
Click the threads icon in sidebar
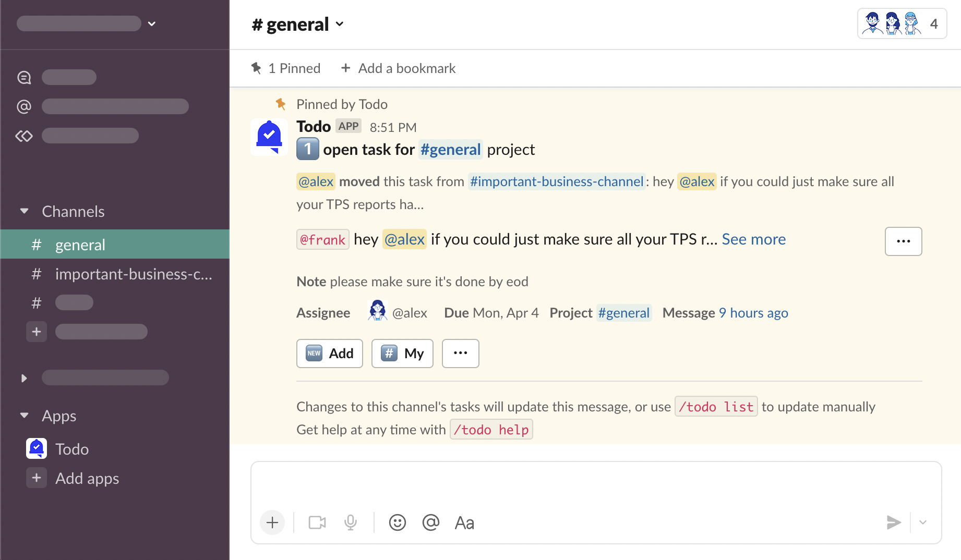[x=24, y=77]
